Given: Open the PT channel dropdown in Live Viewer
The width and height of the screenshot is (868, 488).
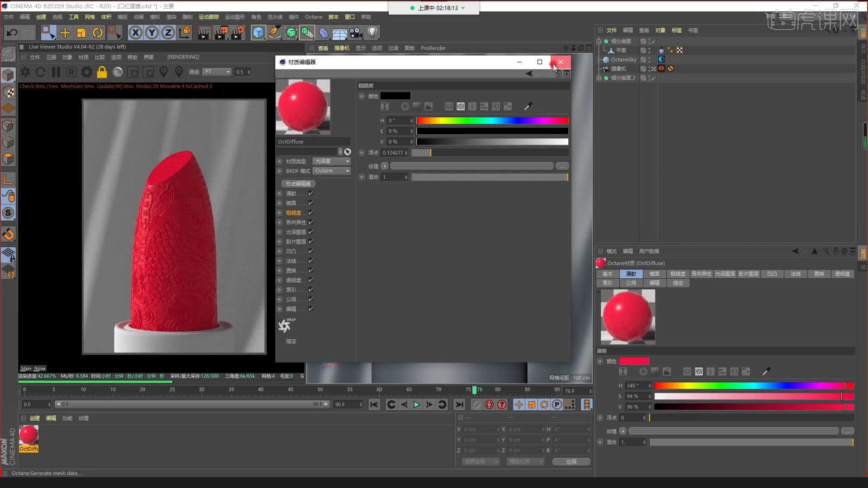Looking at the screenshot, I should (217, 72).
